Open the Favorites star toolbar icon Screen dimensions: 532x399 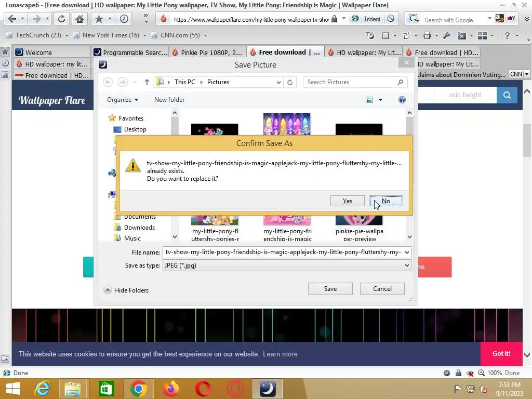(x=99, y=19)
